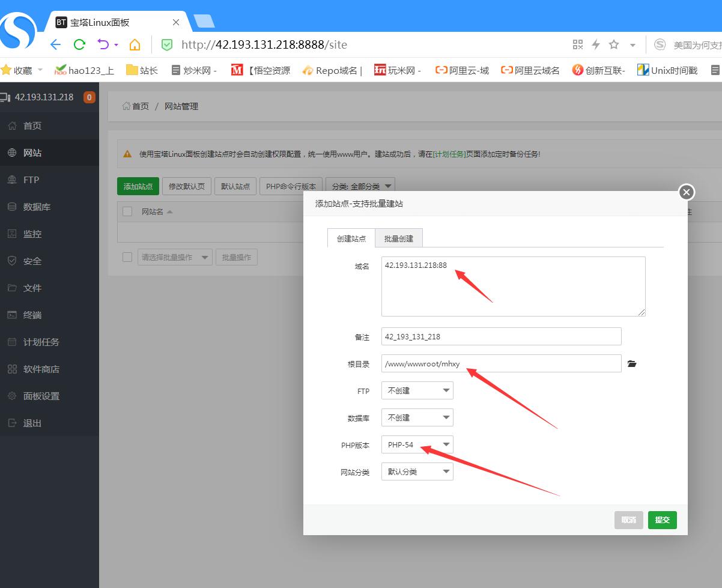Click the bookmark star icon in address bar
Image resolution: width=722 pixels, height=588 pixels.
pos(614,44)
